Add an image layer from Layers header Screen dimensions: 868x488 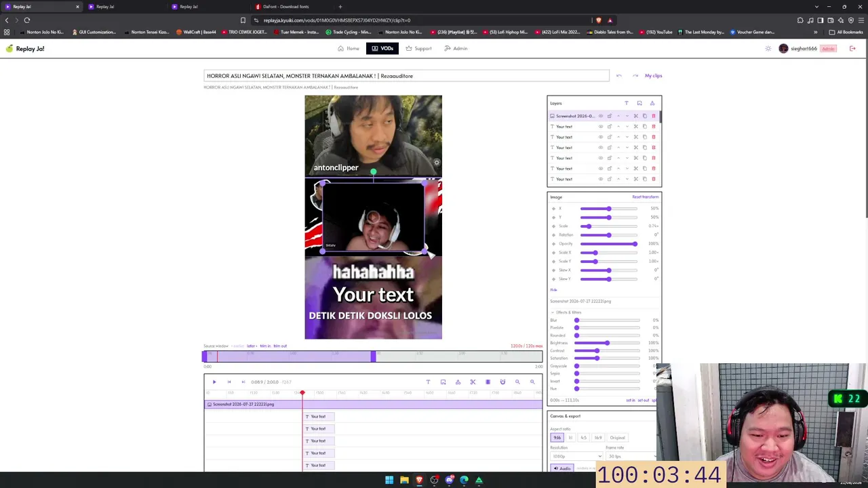coord(639,103)
